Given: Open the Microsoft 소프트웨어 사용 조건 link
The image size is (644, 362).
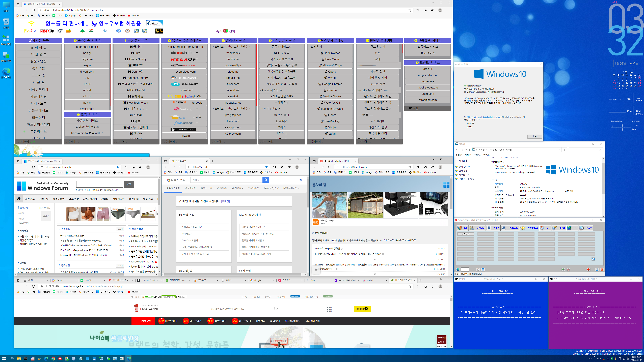Looking at the screenshot, I should (488, 117).
